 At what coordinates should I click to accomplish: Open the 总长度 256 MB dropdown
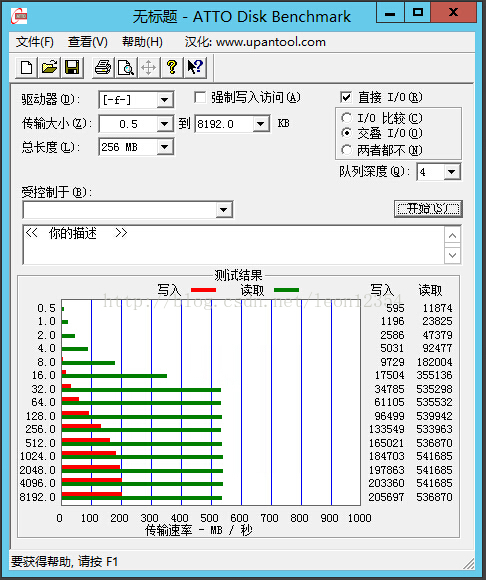click(164, 147)
